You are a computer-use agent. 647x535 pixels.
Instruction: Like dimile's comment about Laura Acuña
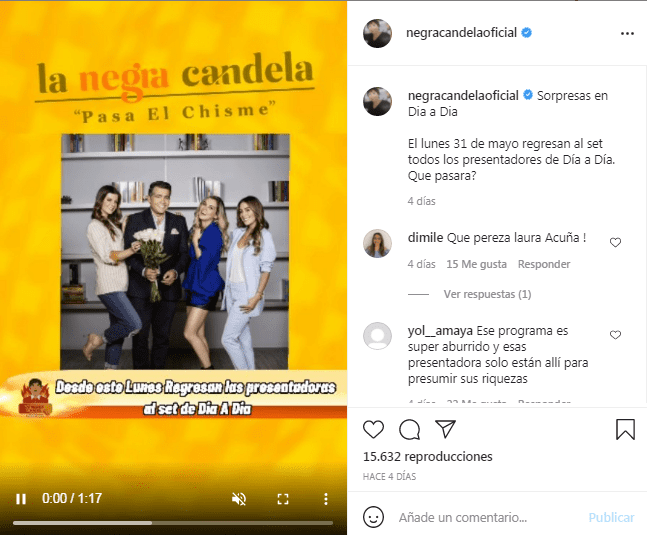point(615,243)
